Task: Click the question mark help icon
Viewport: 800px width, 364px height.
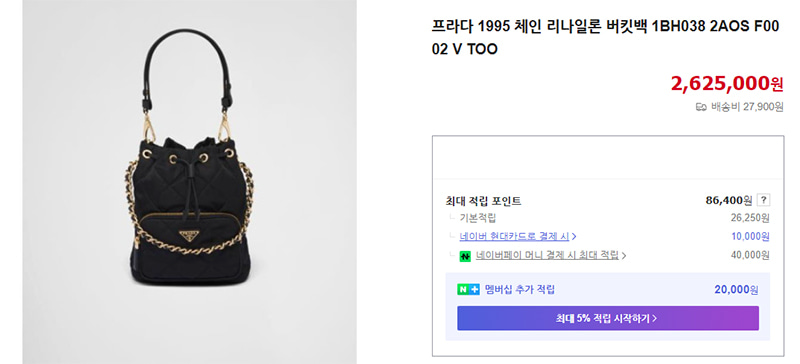Action: pyautogui.click(x=763, y=200)
